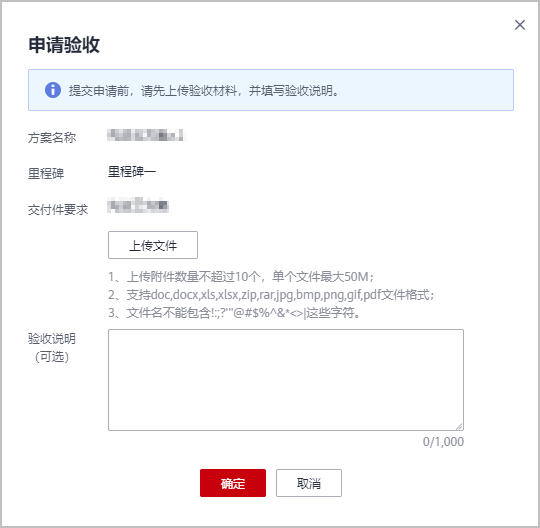Click the forbidden filename characters hint
This screenshot has width=540, height=528.
click(x=234, y=313)
